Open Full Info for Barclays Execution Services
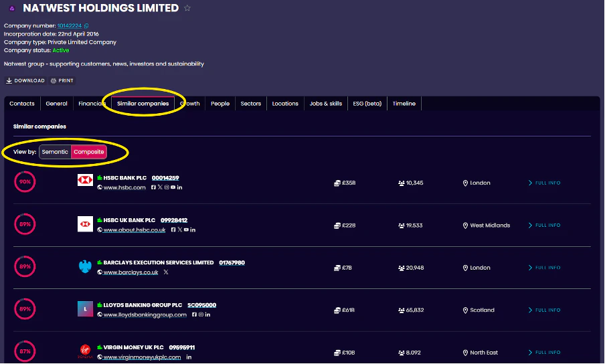The width and height of the screenshot is (605, 364). click(x=544, y=268)
